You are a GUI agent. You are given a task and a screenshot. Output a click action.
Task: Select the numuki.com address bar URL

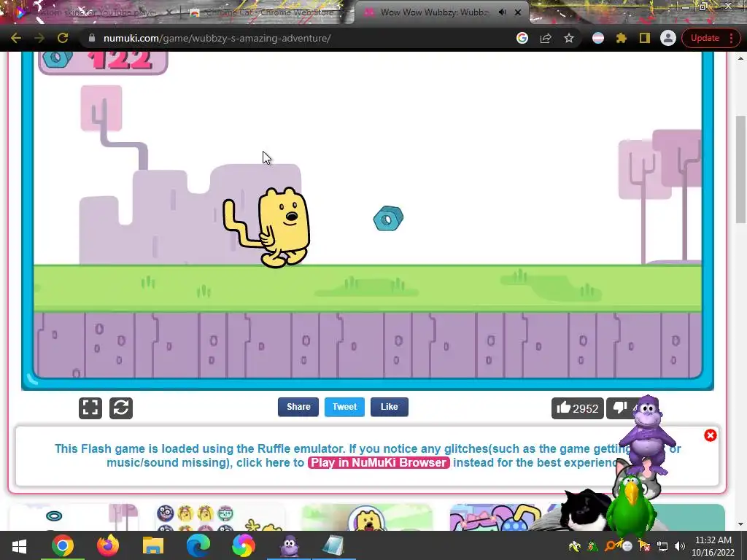click(x=217, y=38)
